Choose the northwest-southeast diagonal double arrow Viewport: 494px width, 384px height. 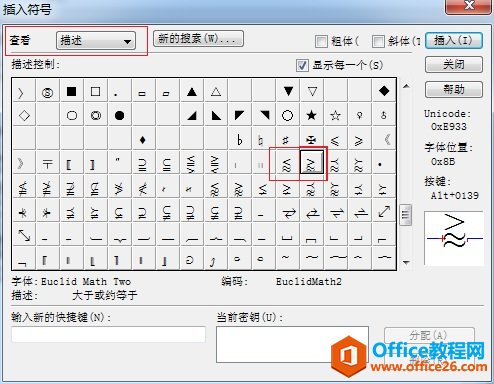(x=24, y=235)
